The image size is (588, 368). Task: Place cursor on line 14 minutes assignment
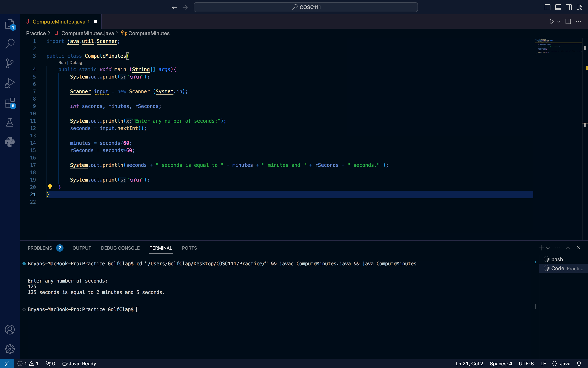tap(101, 143)
